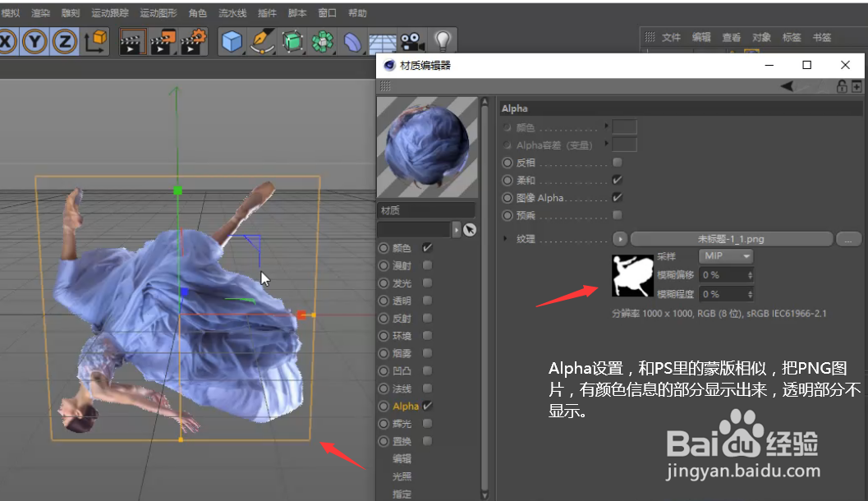Add a light bulb object
The height and width of the screenshot is (501, 868).
tap(443, 41)
